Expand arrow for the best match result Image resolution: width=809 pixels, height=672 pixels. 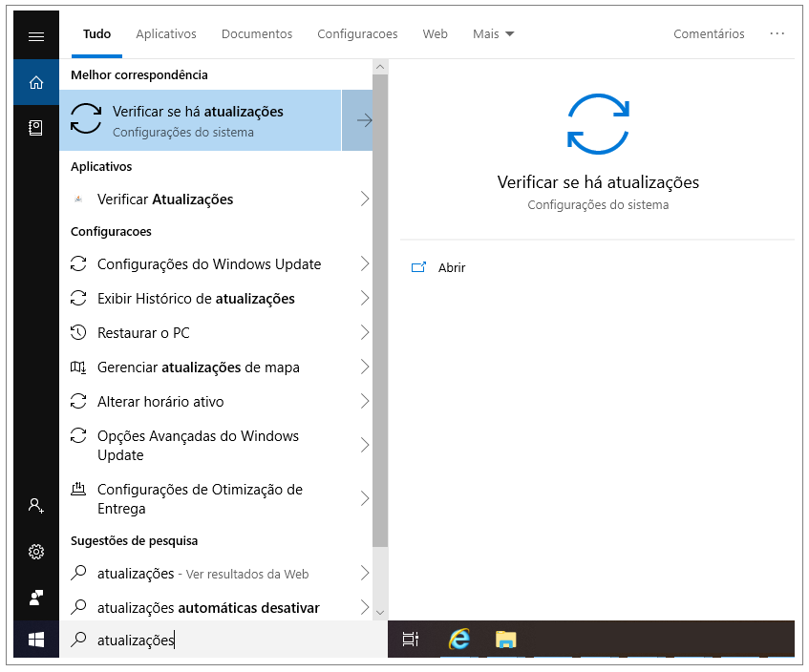[363, 120]
